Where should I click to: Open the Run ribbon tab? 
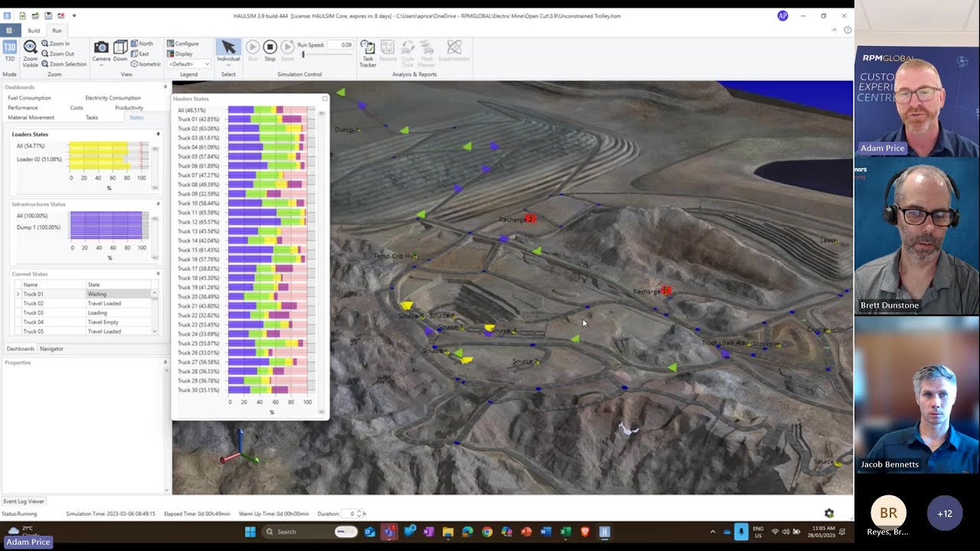[x=57, y=31]
